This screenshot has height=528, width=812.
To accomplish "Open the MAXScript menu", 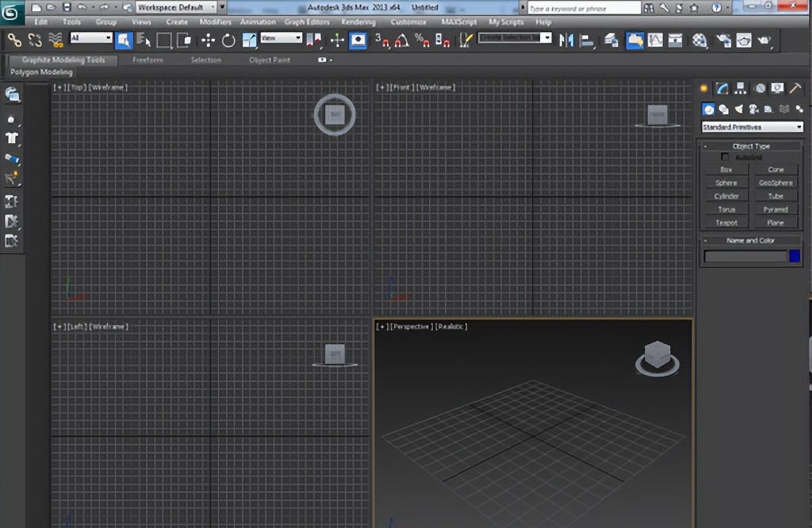I will pos(459,22).
